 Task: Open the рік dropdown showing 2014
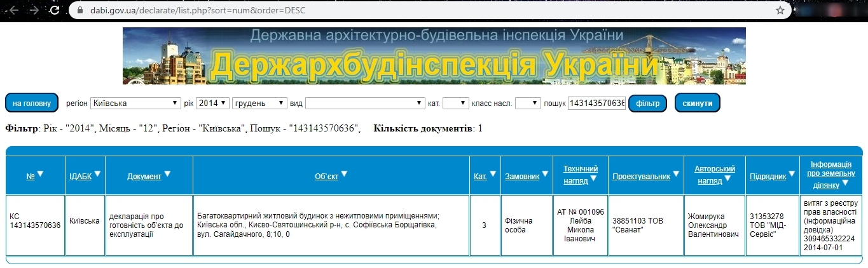click(x=212, y=103)
